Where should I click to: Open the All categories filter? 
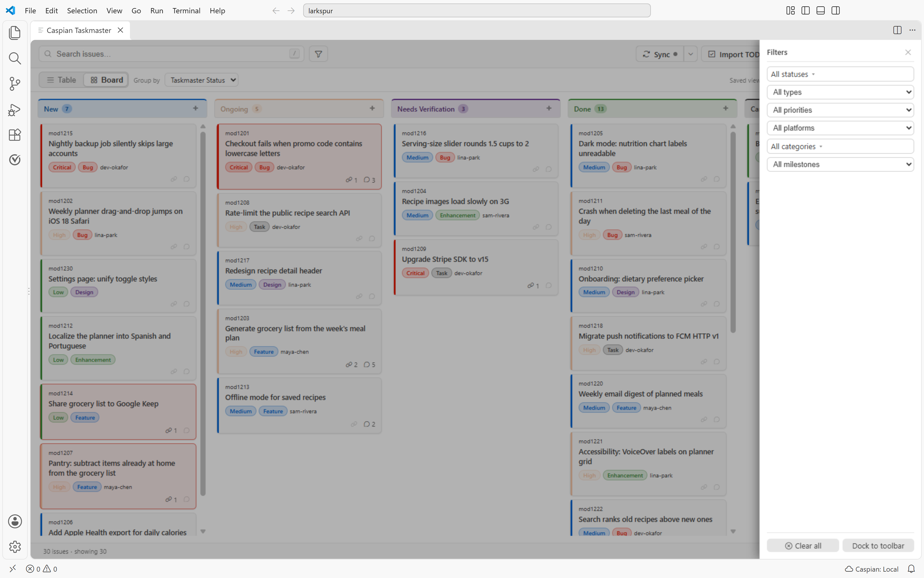(x=840, y=147)
